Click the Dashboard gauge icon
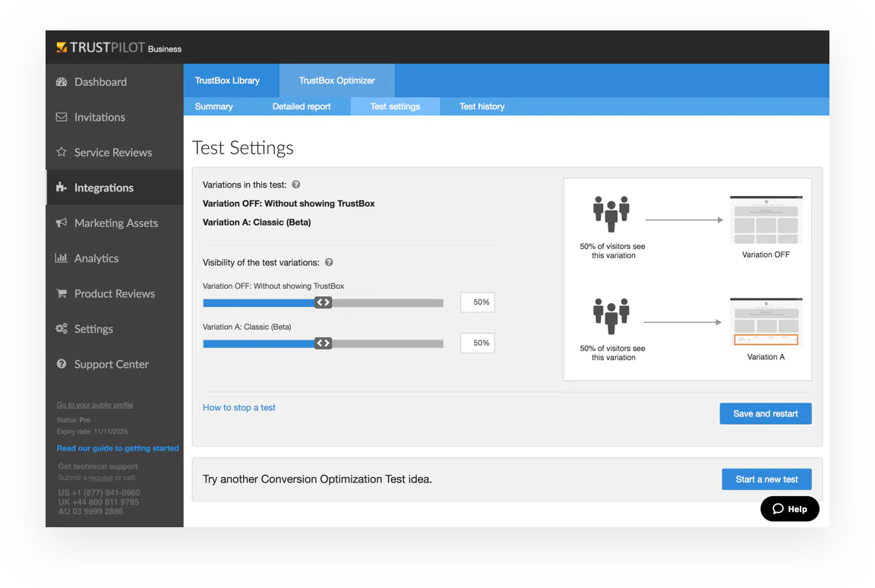This screenshot has height=588, width=875. point(62,82)
